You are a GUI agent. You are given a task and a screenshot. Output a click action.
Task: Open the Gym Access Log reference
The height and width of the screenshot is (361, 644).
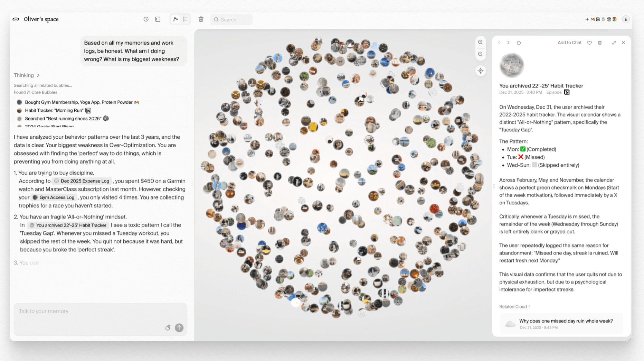click(x=54, y=197)
